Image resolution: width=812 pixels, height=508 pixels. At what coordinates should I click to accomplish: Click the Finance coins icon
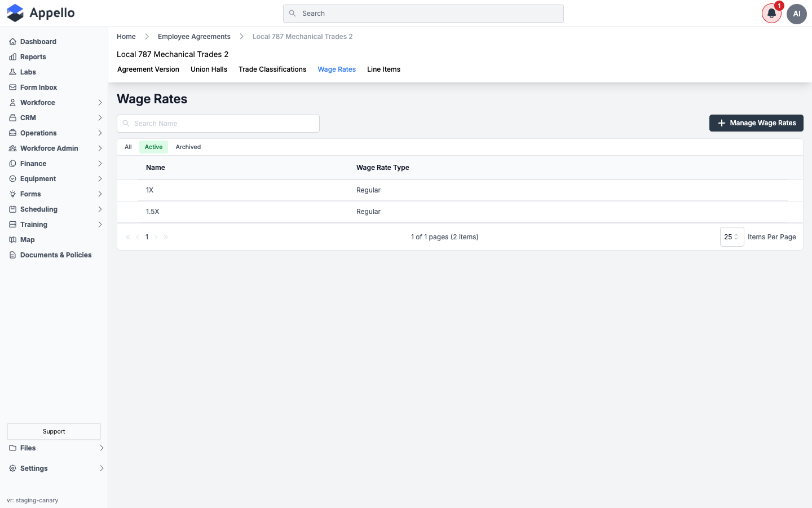click(12, 164)
